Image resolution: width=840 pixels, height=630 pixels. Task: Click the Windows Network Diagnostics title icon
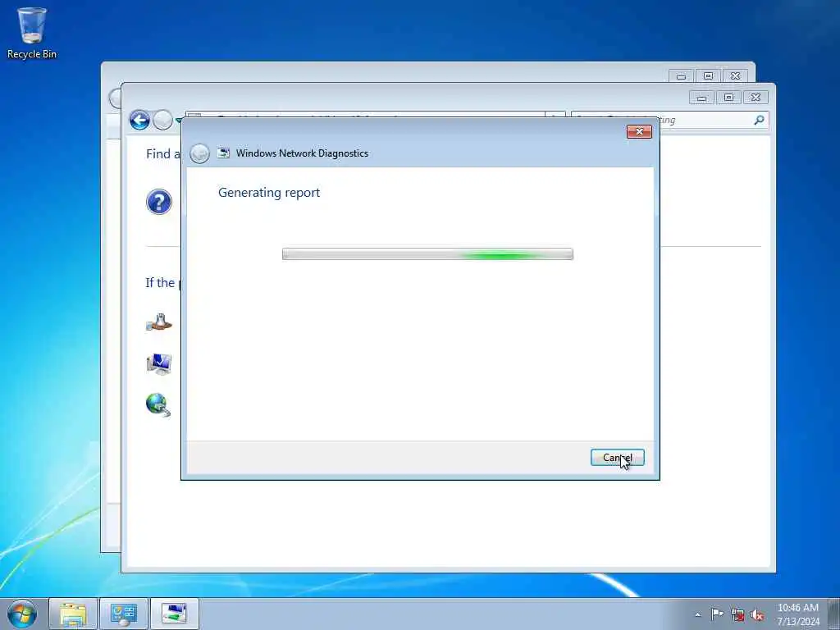(x=223, y=153)
